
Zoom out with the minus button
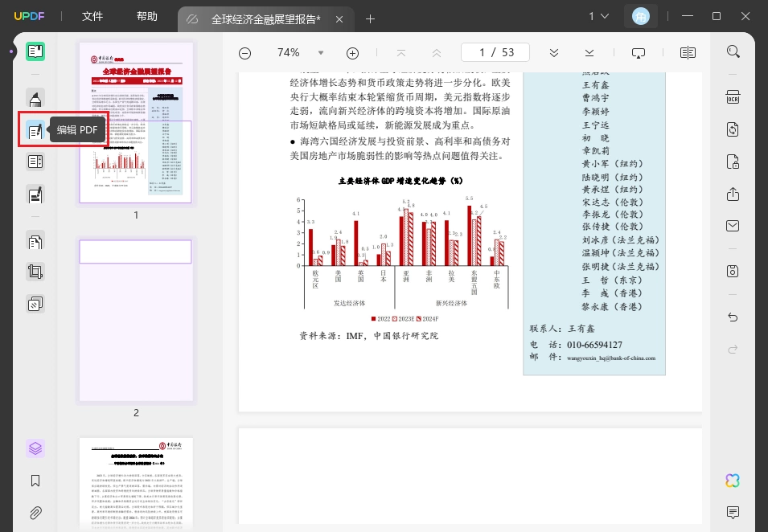click(245, 53)
